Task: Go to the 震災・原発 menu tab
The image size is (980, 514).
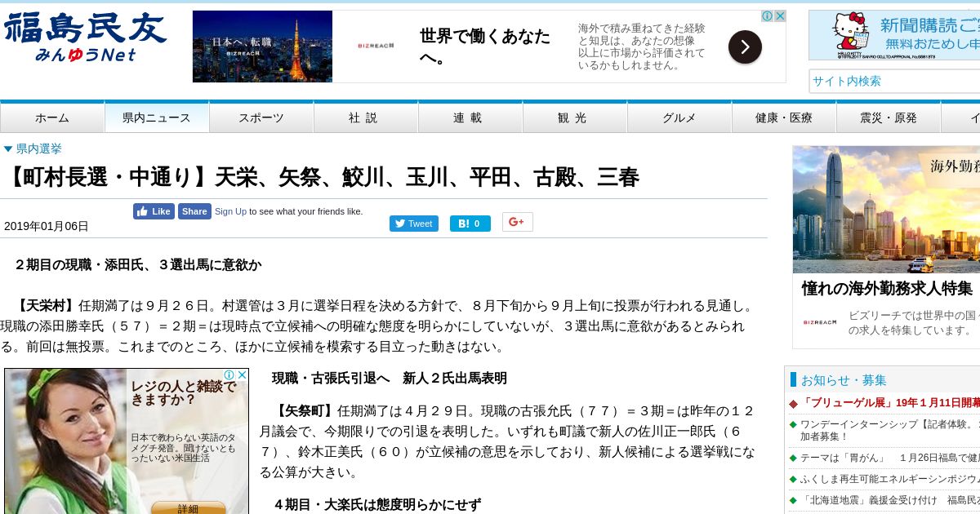Action: click(x=889, y=117)
